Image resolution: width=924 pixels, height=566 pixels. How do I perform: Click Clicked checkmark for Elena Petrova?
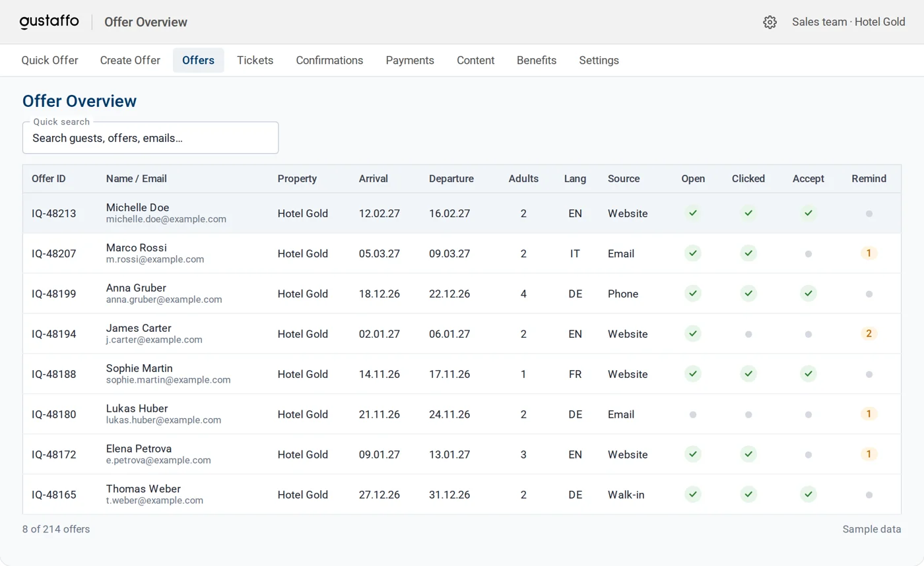748,455
